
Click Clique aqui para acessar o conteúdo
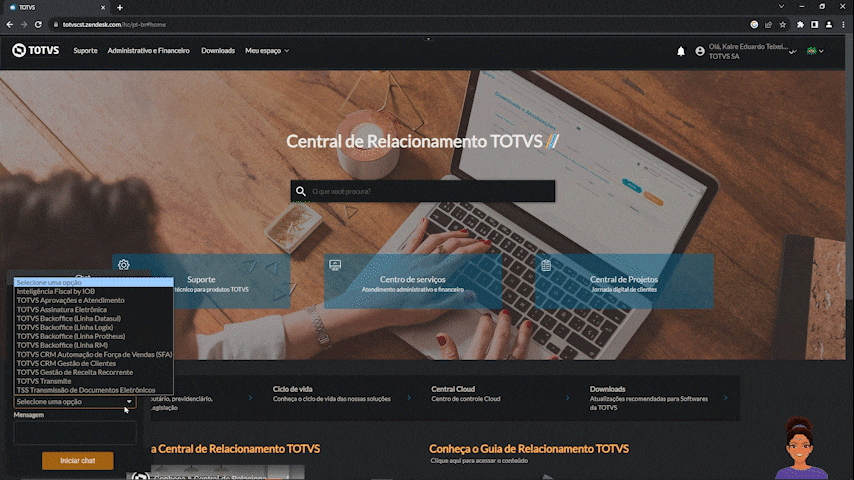(x=479, y=461)
